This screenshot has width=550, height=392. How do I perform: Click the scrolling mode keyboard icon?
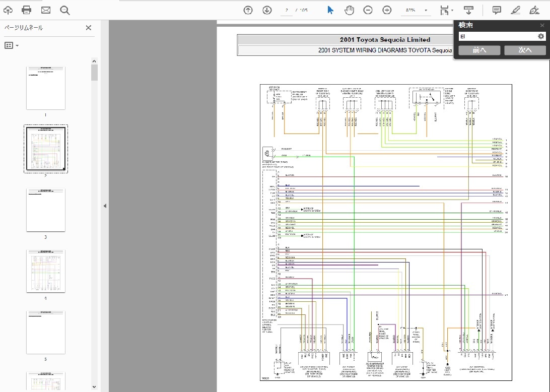point(468,10)
